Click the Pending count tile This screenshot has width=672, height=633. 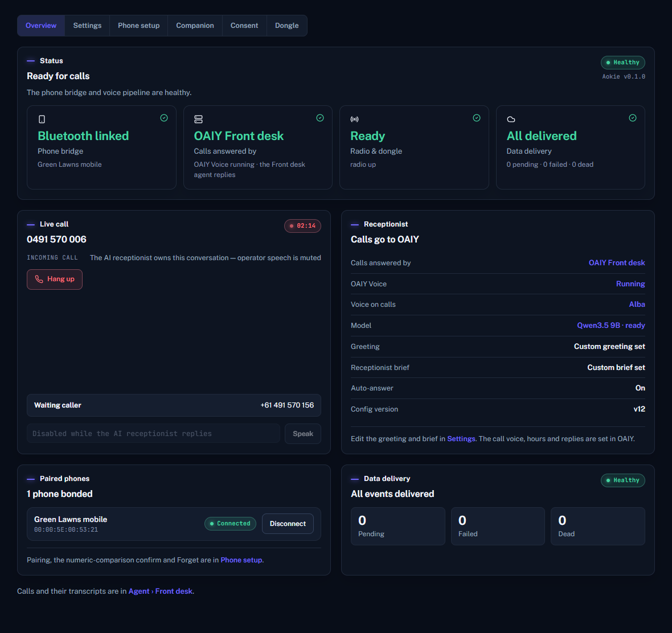pyautogui.click(x=398, y=527)
